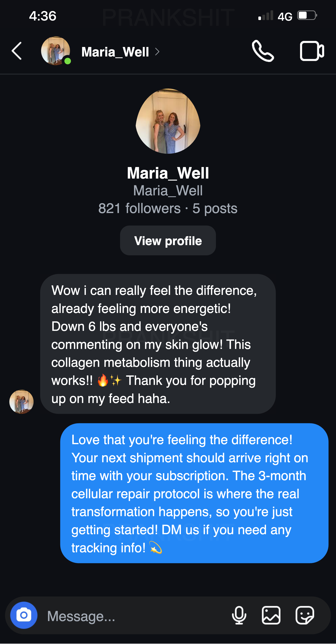
Task: Start a video call with Maria_Well
Action: [x=312, y=51]
